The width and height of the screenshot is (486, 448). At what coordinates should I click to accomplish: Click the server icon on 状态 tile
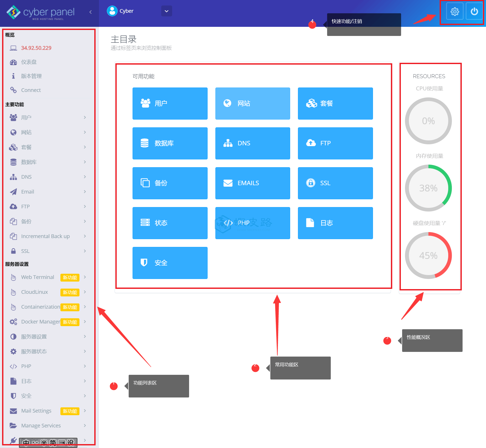pos(145,222)
